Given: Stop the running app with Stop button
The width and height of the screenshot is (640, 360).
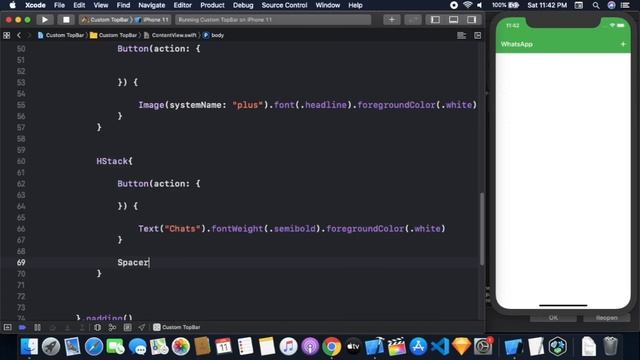Looking at the screenshot, I should tap(66, 20).
